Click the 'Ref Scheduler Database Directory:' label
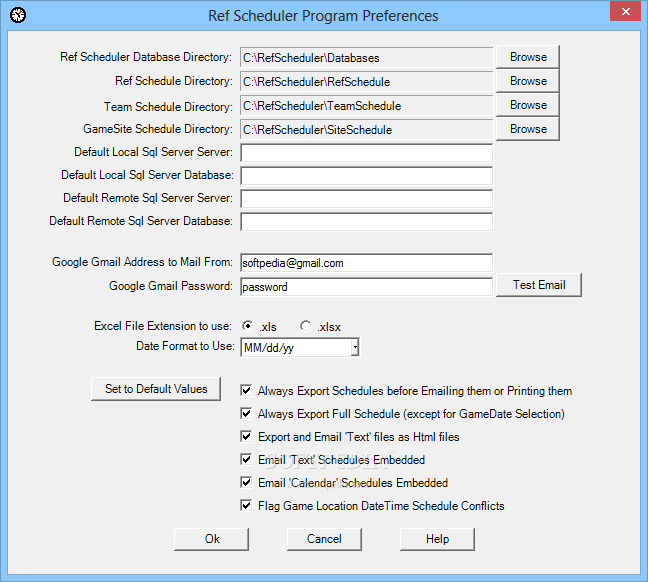The height and width of the screenshot is (582, 648). 146,57
